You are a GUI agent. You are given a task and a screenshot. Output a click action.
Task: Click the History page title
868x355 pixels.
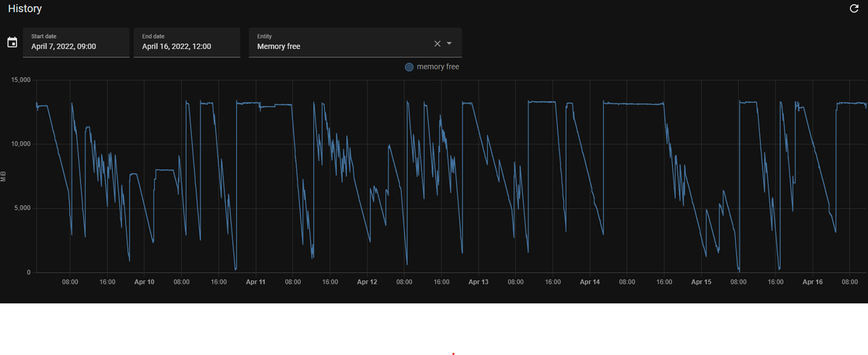(x=25, y=9)
